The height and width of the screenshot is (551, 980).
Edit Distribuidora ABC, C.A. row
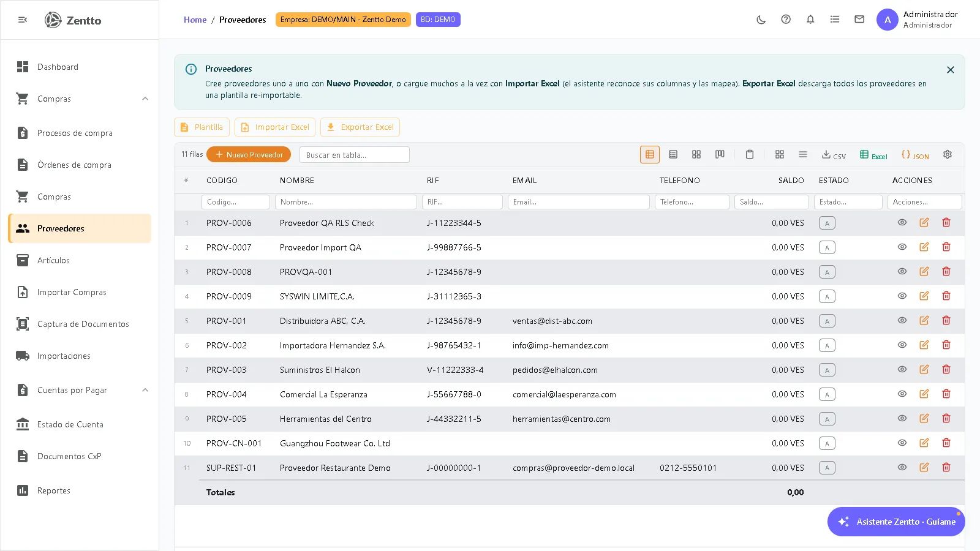[x=924, y=321]
